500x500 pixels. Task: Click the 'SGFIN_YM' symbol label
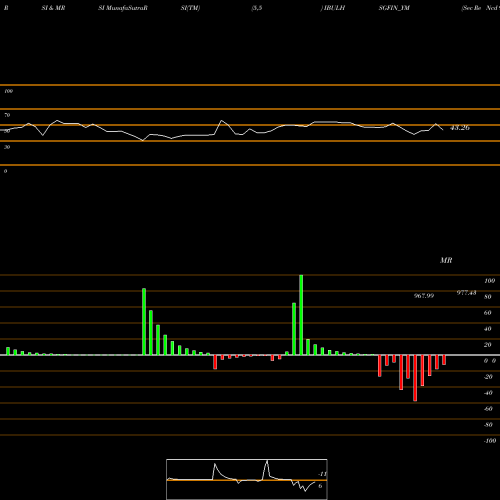(x=394, y=8)
